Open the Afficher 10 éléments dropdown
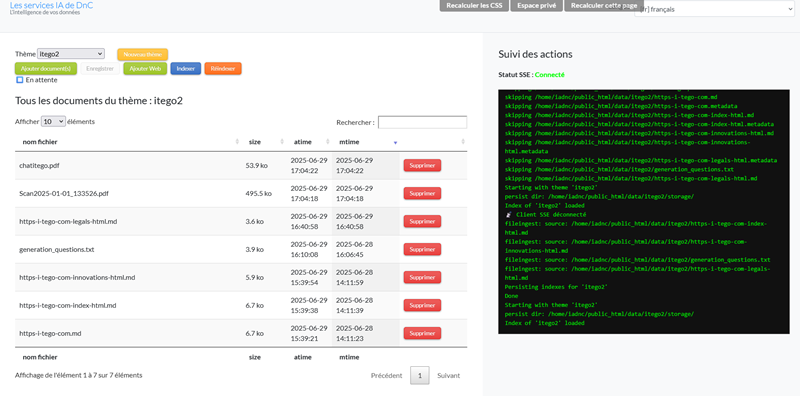Viewport: 800px width, 396px height. (53, 121)
